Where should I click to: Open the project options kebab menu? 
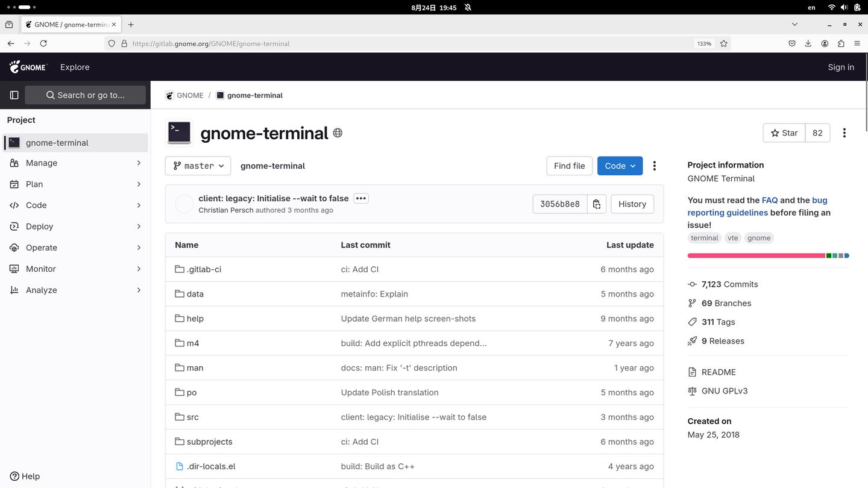pyautogui.click(x=844, y=133)
